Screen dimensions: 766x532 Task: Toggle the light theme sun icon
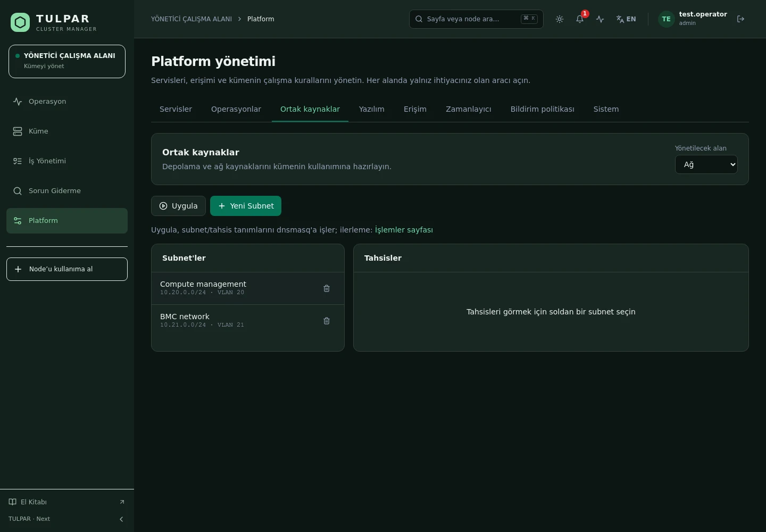click(560, 19)
